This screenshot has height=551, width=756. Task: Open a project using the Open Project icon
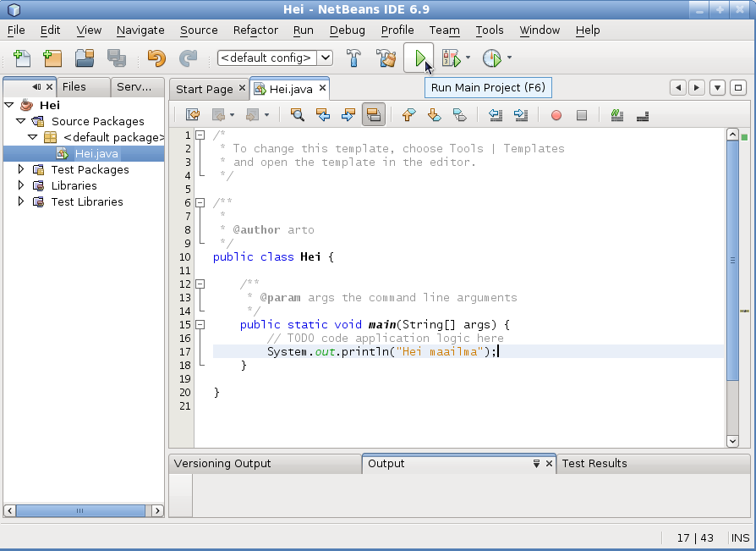click(x=85, y=58)
